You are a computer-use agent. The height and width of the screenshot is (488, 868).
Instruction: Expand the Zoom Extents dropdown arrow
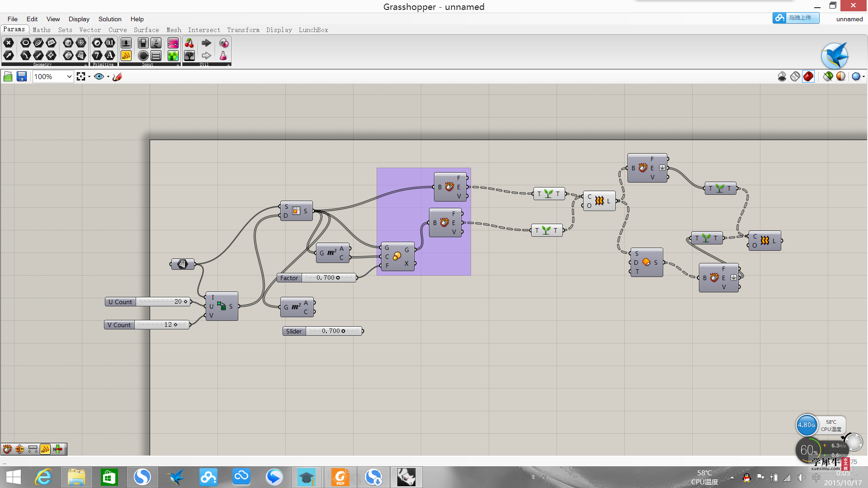pos(89,76)
